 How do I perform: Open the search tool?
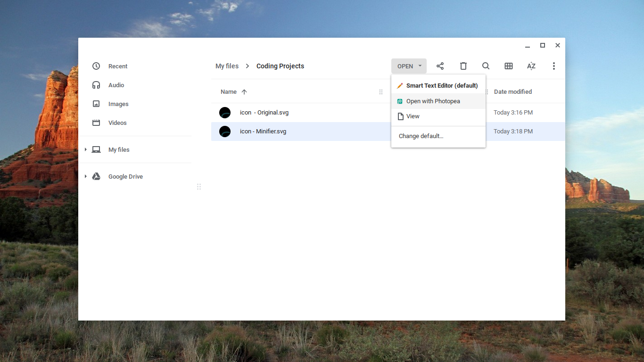pyautogui.click(x=486, y=66)
